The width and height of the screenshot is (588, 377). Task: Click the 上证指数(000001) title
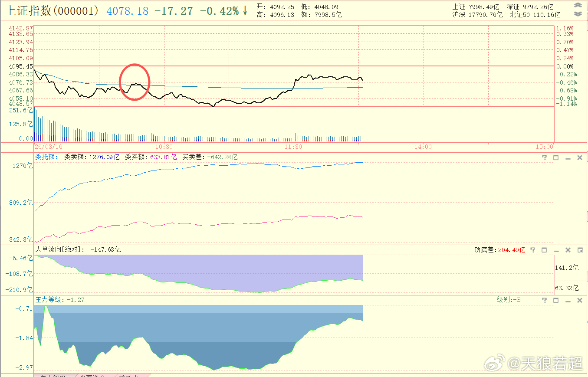click(x=52, y=10)
